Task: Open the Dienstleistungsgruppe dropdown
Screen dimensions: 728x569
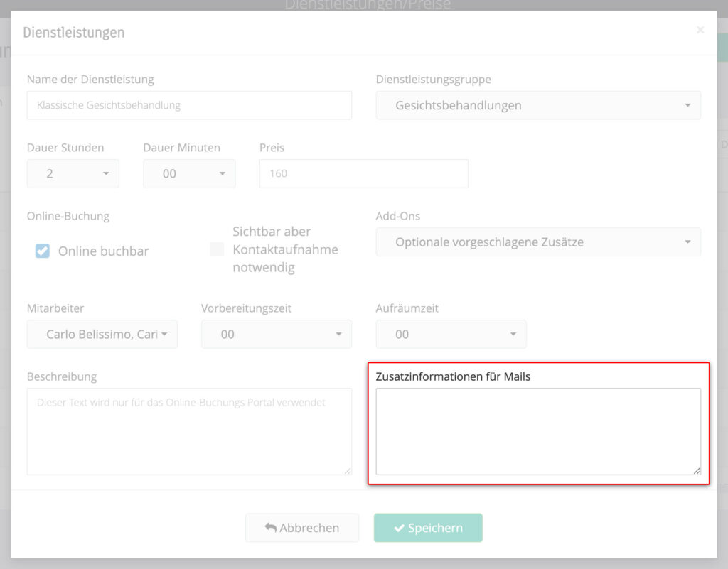Action: click(537, 105)
